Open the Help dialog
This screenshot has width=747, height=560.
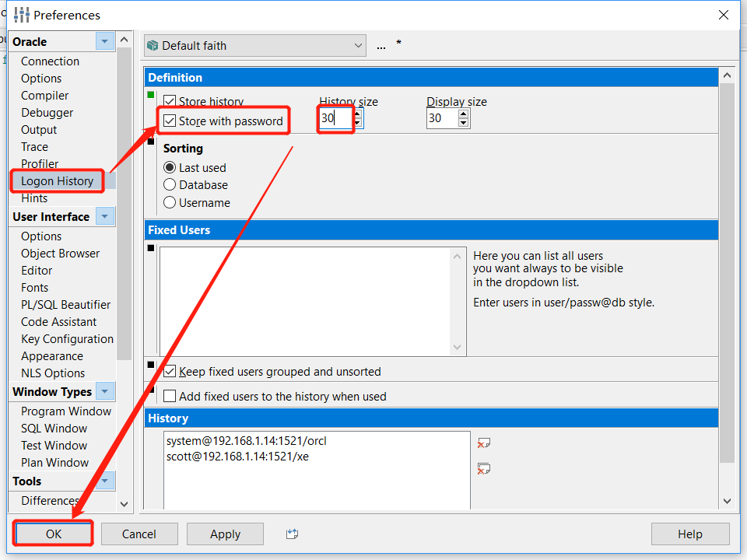click(x=690, y=534)
